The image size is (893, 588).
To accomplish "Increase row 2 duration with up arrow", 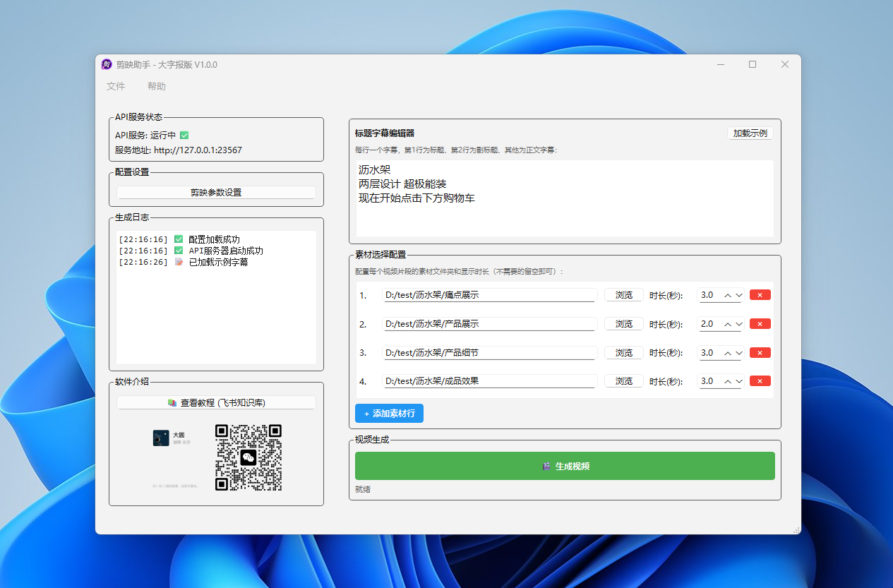I will click(727, 324).
